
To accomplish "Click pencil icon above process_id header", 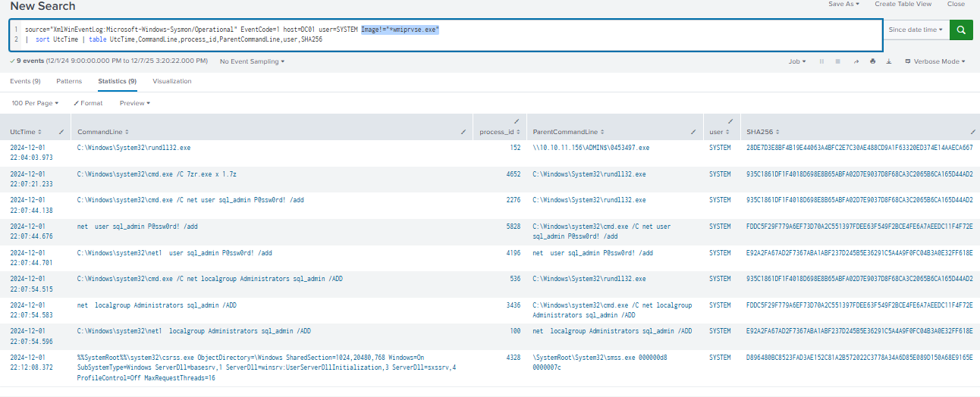I will point(517,121).
